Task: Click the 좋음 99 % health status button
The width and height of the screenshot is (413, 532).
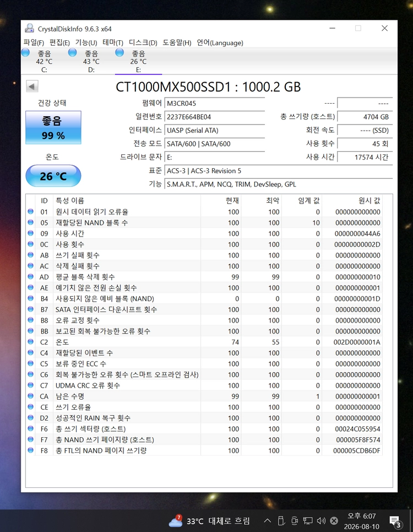Action: point(53,127)
